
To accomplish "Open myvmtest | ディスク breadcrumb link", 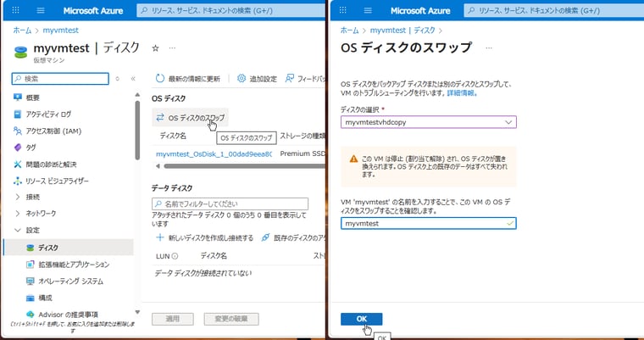I will [x=402, y=30].
